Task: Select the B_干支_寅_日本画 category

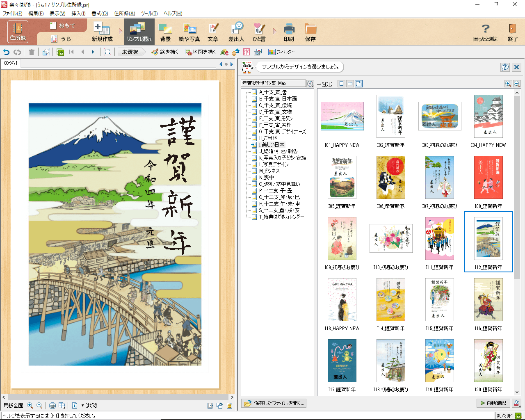Action: pos(278,99)
